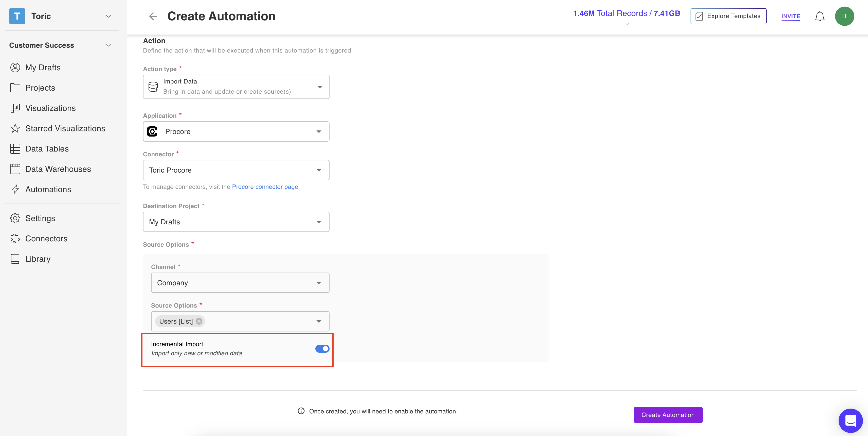Disable the Incremental Import toggle

click(322, 349)
